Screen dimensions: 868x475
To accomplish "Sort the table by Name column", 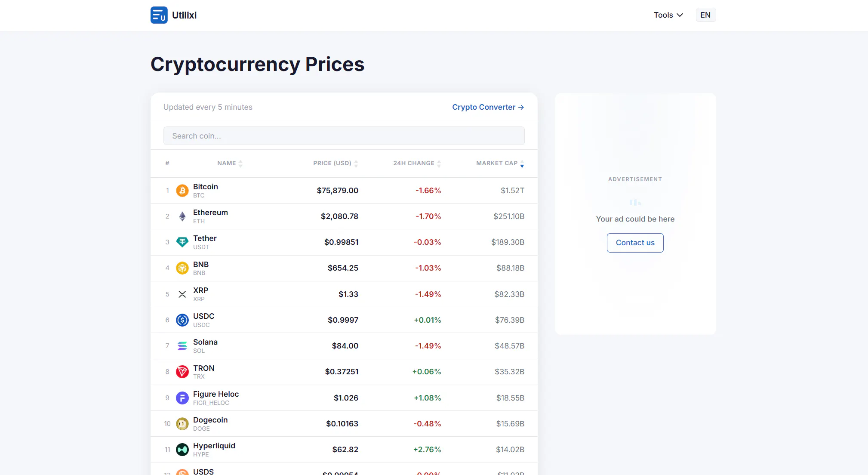I will click(230, 163).
